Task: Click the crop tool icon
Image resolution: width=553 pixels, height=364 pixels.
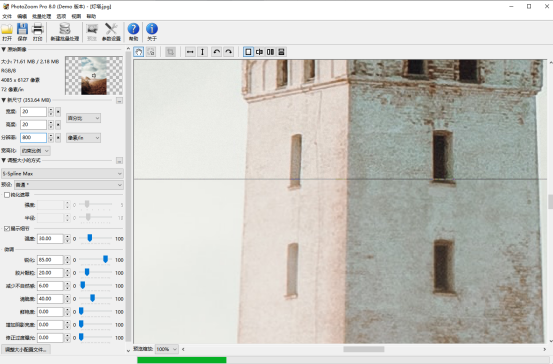Action: (170, 52)
